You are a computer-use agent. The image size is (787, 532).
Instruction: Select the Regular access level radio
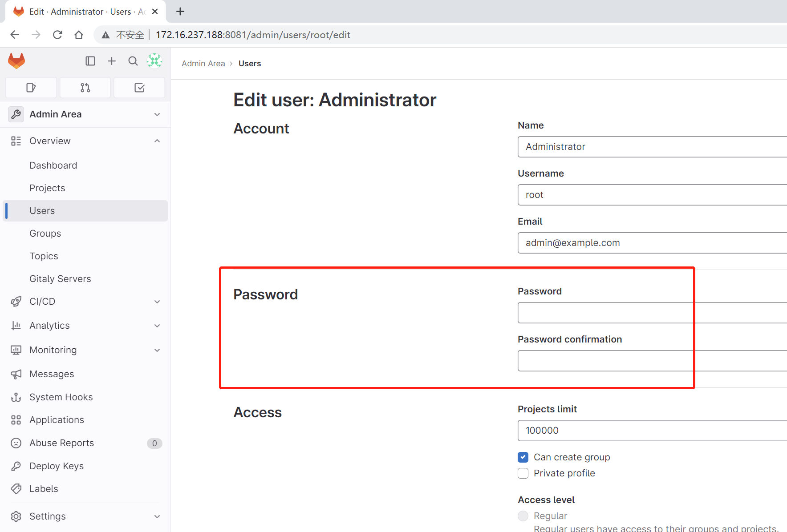(x=523, y=516)
